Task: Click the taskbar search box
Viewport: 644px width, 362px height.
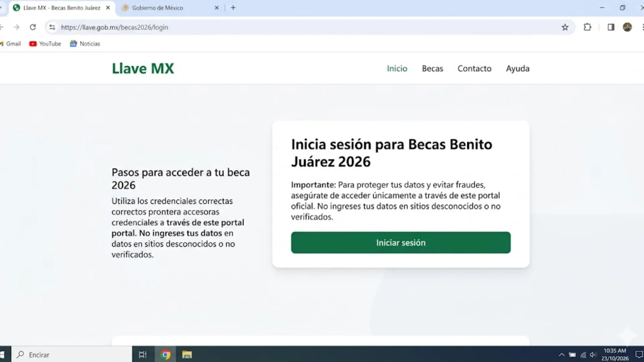Action: 72,355
